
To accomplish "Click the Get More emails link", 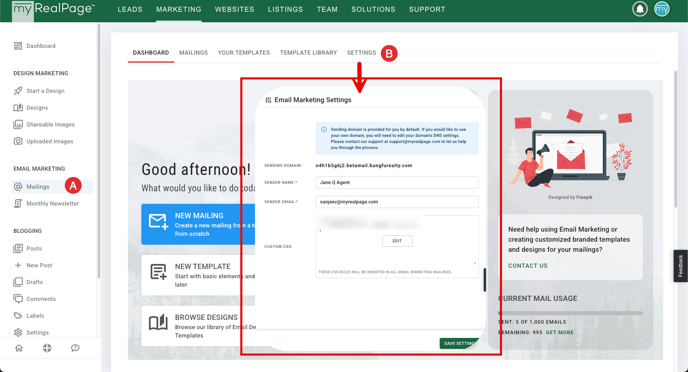I will pyautogui.click(x=559, y=333).
